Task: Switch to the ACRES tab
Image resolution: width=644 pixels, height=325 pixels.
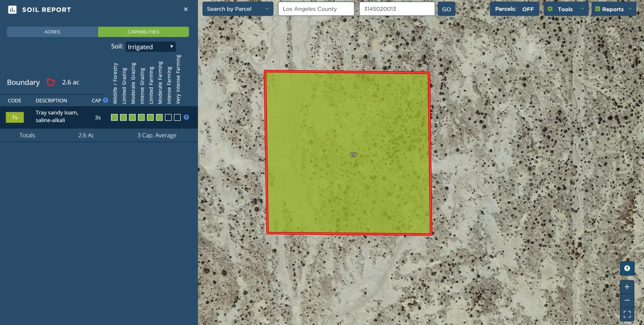Action: pos(52,32)
